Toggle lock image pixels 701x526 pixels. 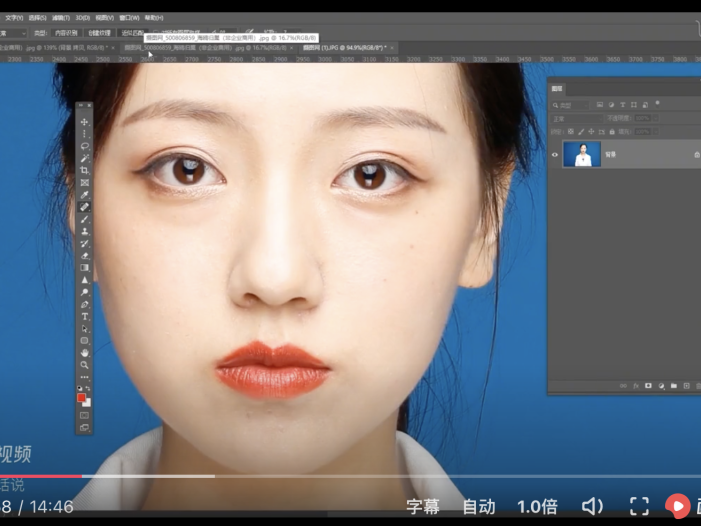pyautogui.click(x=581, y=132)
